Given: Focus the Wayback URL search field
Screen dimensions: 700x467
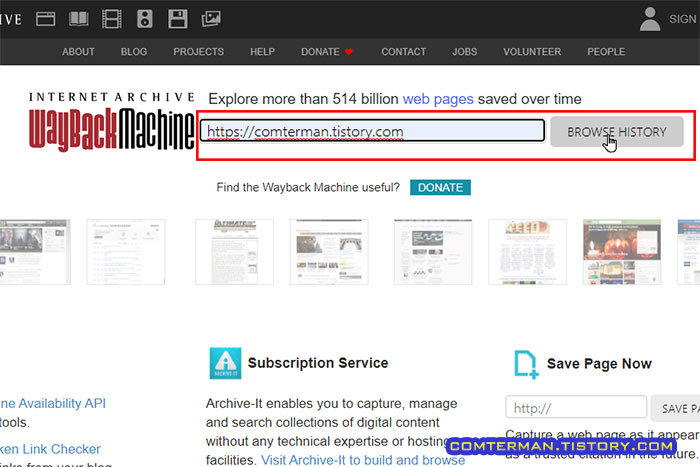Looking at the screenshot, I should (372, 131).
